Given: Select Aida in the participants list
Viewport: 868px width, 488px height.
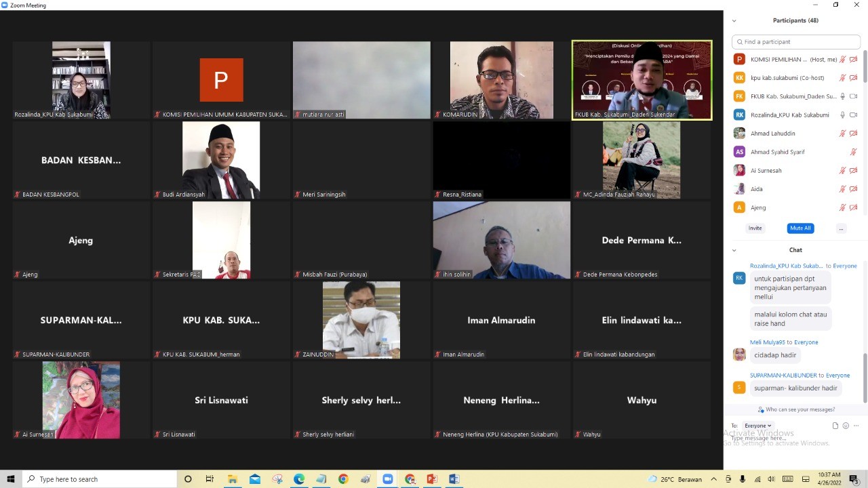Looking at the screenshot, I should coord(756,189).
